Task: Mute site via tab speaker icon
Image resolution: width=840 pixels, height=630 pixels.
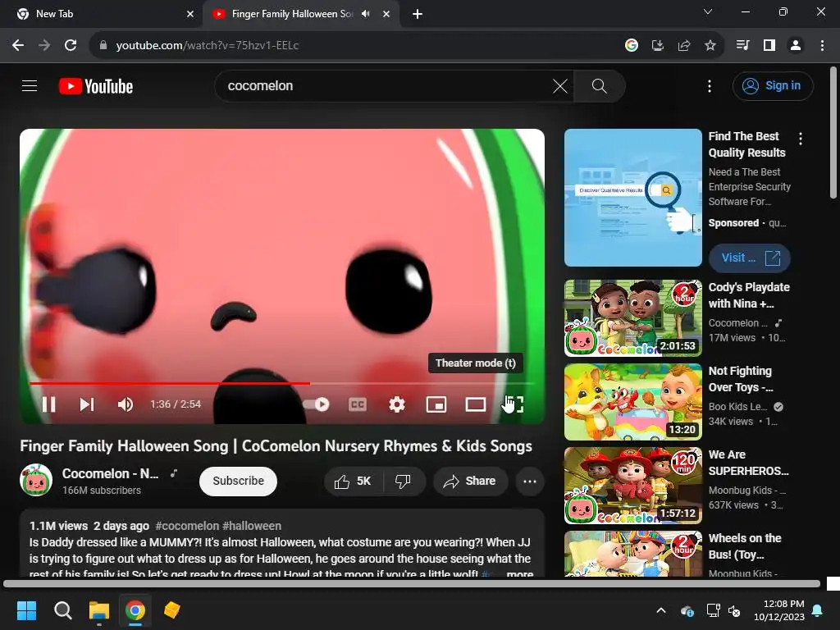Action: click(x=365, y=14)
